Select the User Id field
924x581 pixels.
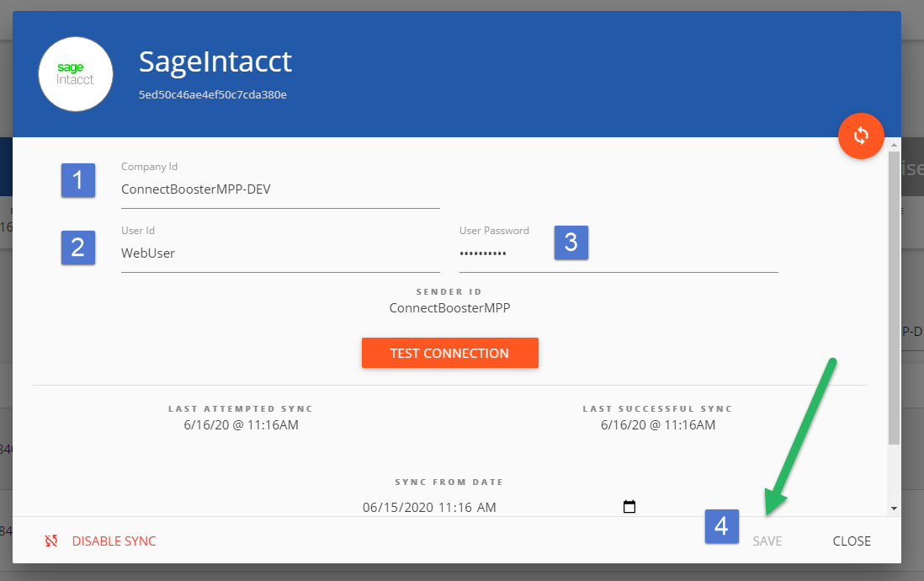(278, 254)
